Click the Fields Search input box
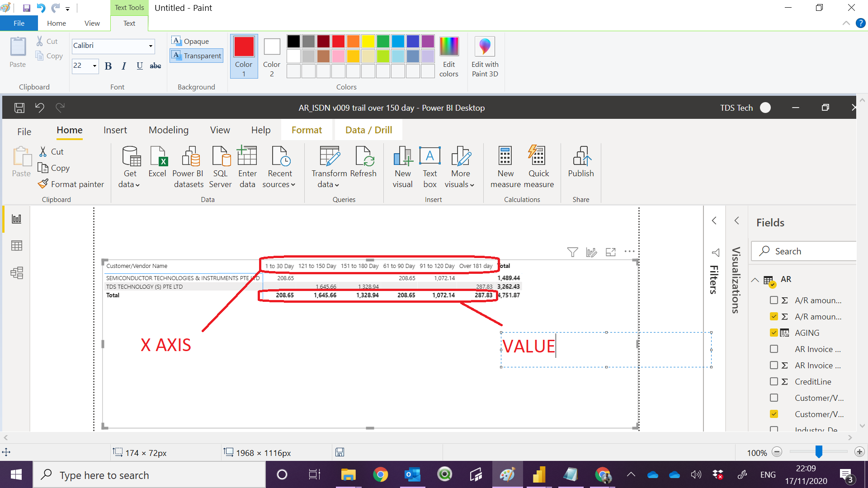Viewport: 868px width, 488px height. click(804, 251)
